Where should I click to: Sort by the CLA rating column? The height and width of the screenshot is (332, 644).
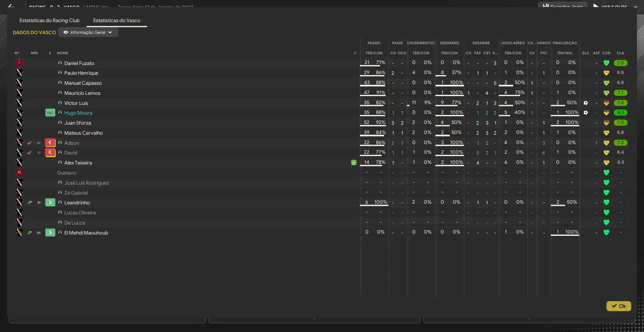[x=620, y=53]
